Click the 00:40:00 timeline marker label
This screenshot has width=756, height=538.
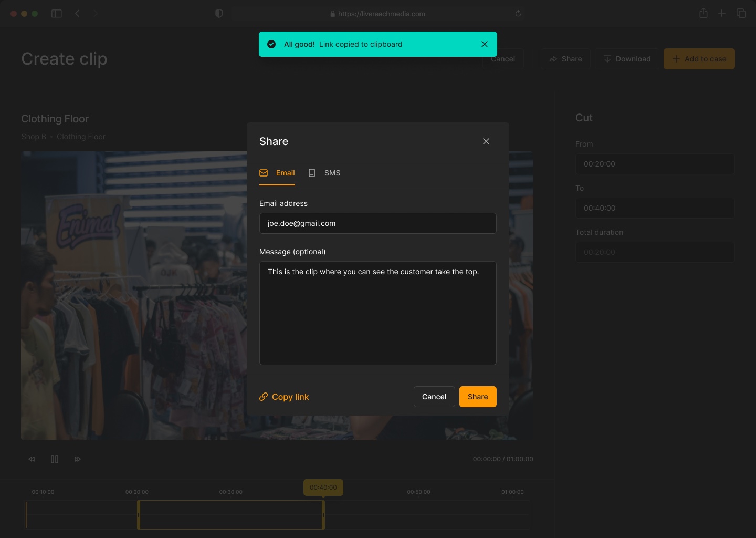click(323, 488)
